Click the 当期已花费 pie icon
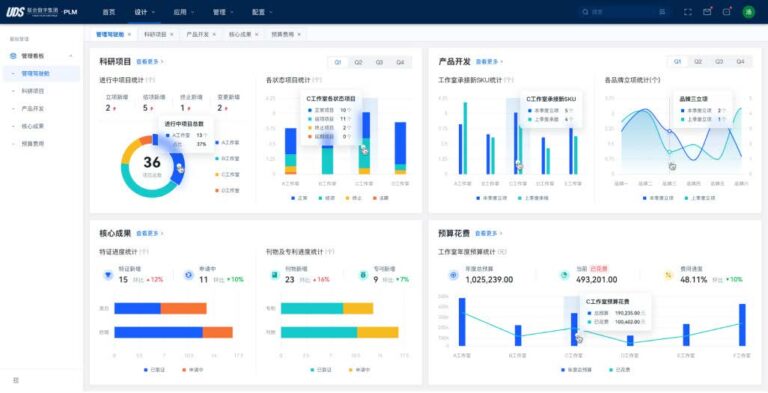Viewport: 768px width, 393px height. 564,275
